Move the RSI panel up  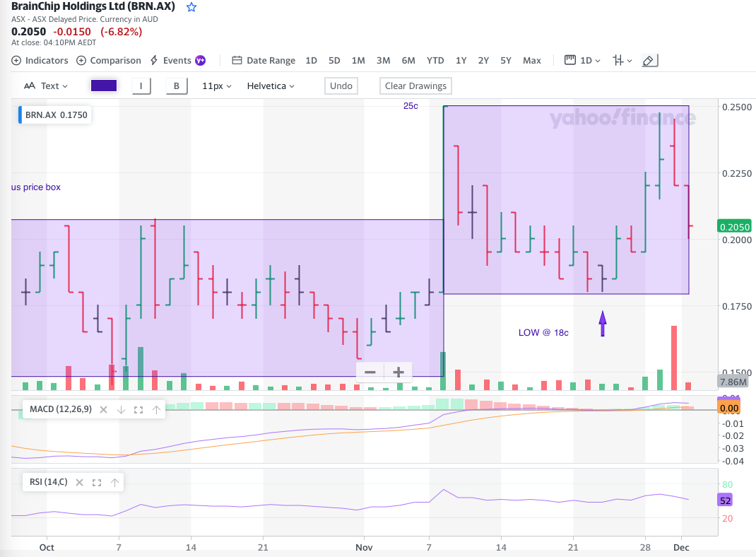114,482
